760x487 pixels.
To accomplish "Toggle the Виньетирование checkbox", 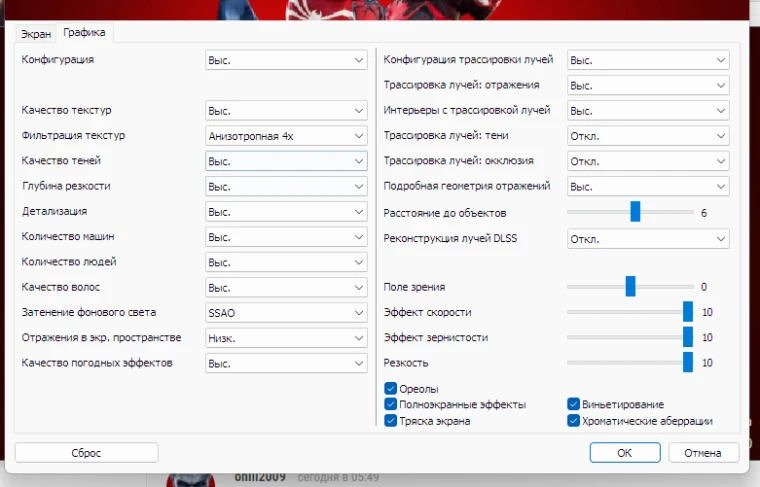I will tap(573, 404).
